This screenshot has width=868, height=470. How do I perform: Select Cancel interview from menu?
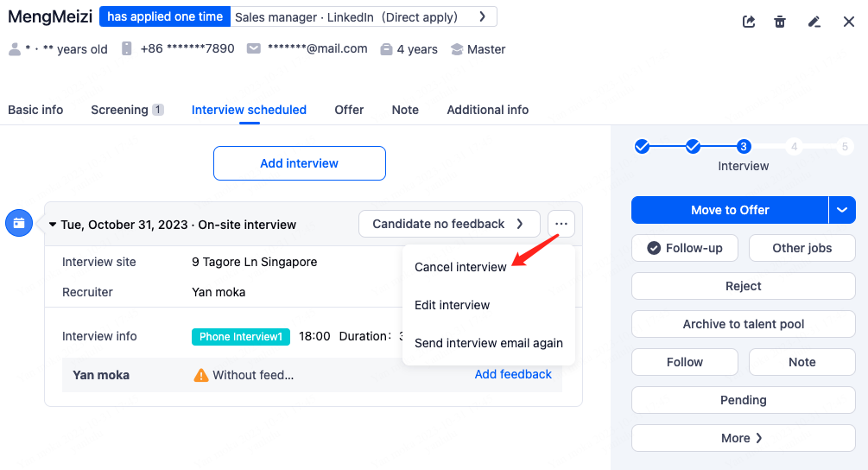[x=460, y=267]
